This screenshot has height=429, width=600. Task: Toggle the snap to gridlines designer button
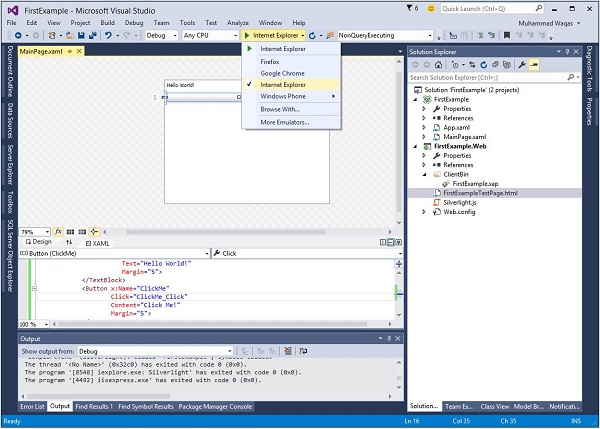(84, 231)
